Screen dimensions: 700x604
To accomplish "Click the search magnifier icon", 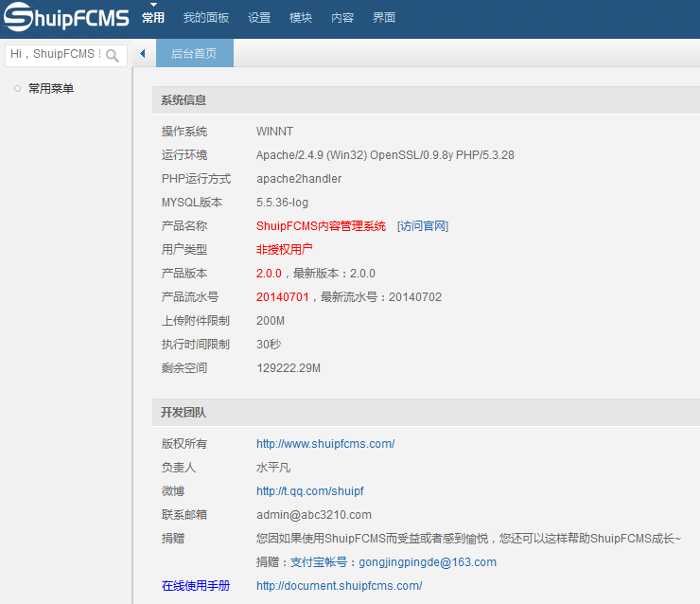I will coord(113,55).
